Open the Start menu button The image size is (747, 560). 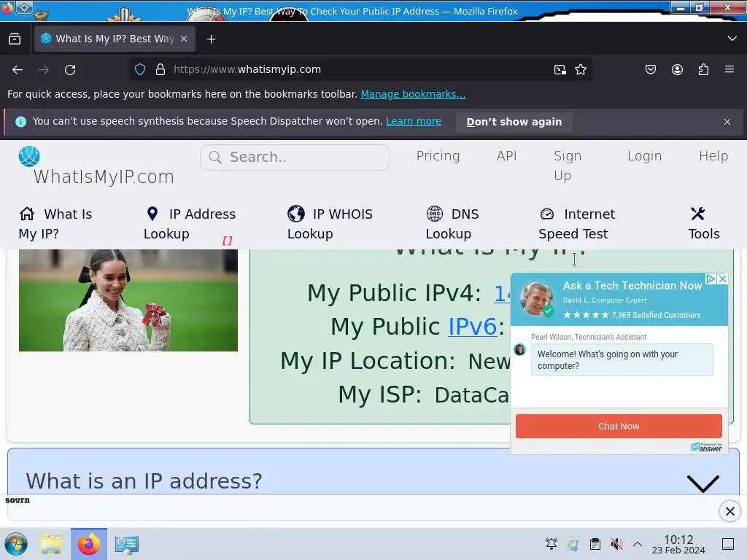tap(16, 544)
